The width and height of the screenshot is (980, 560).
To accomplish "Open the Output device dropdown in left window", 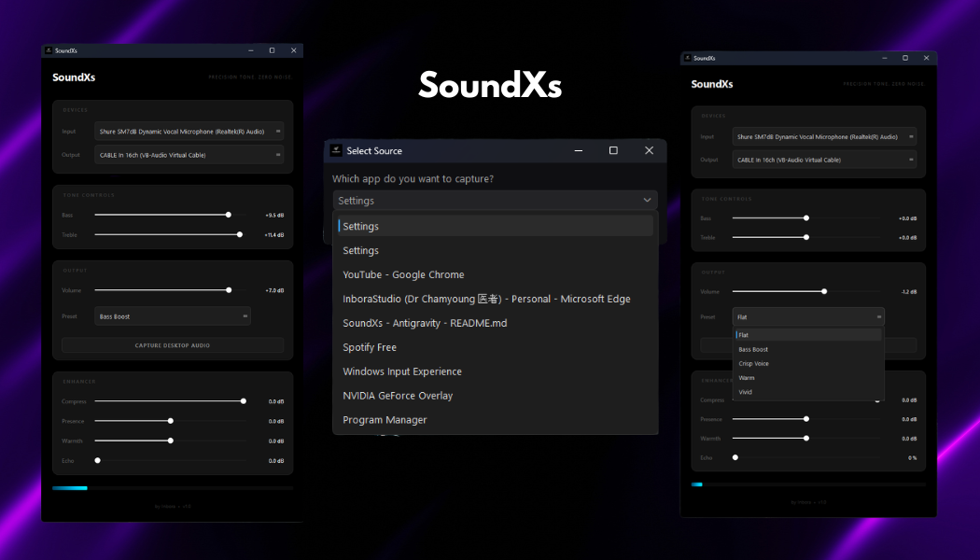I will (189, 154).
